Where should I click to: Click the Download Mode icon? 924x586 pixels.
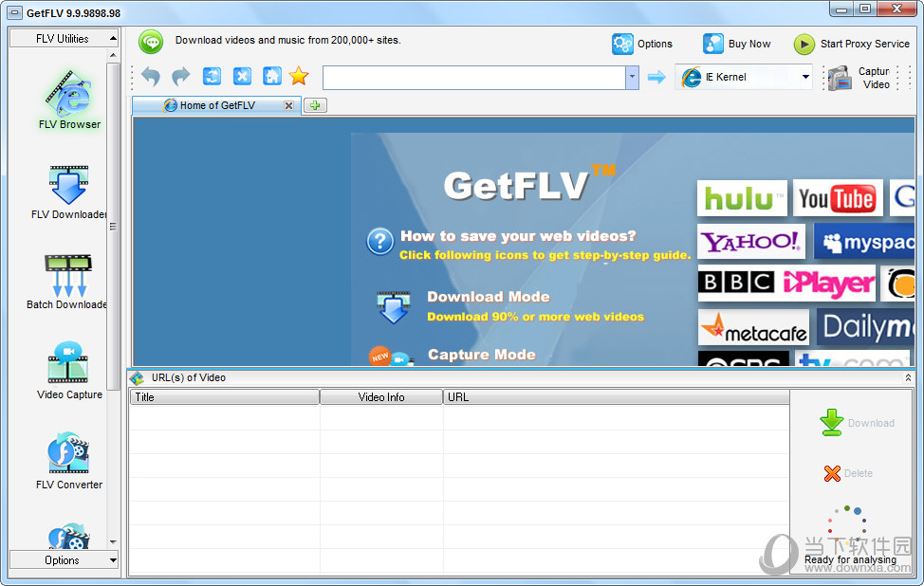(x=393, y=307)
